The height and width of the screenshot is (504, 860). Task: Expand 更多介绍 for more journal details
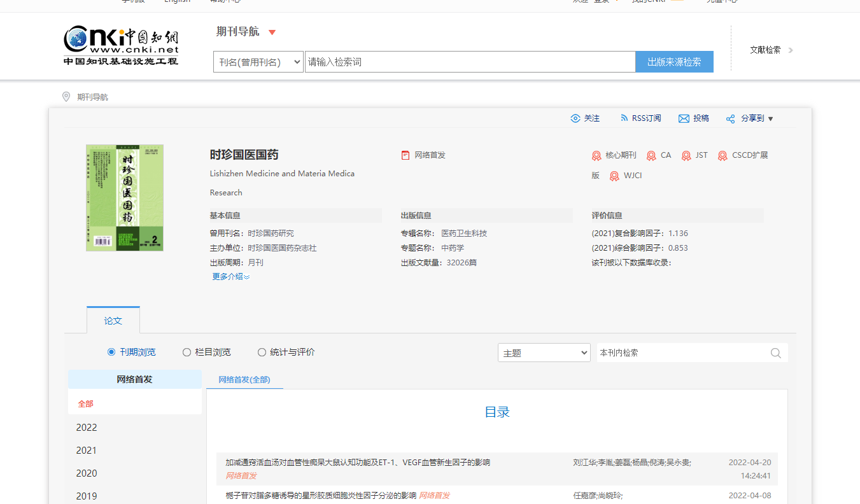(231, 277)
